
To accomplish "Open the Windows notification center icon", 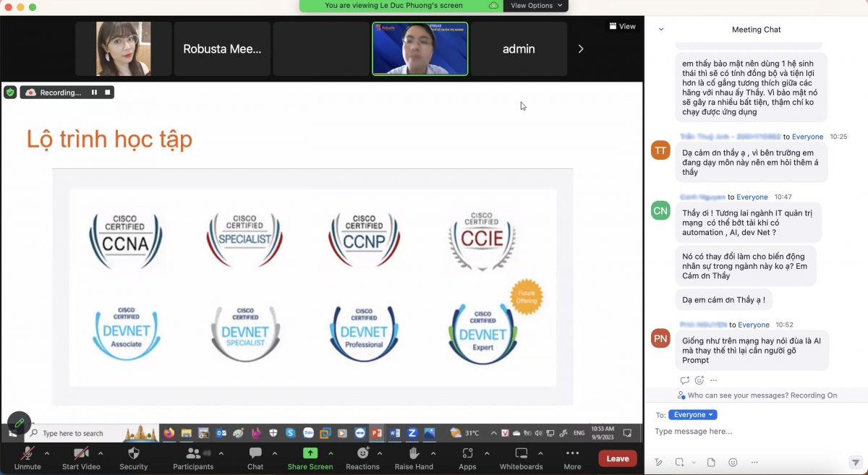I will click(628, 433).
